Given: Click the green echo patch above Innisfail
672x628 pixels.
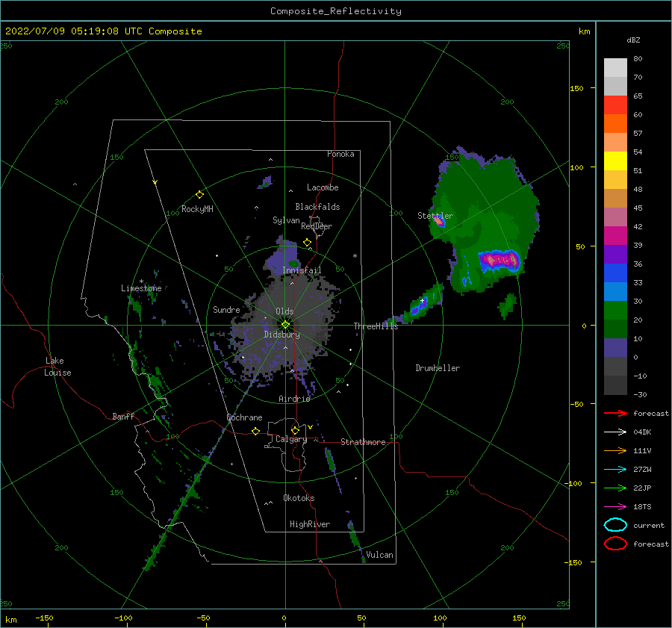Looking at the screenshot, I should [293, 263].
